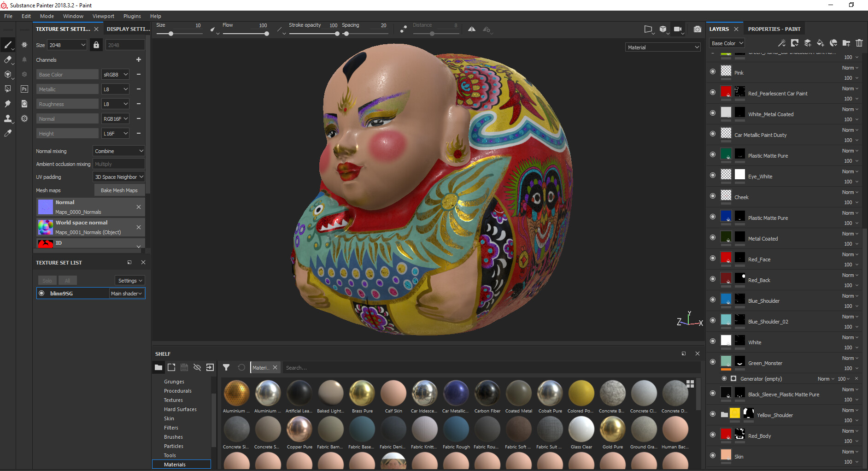Select the Polygon Fill tool

[x=8, y=89]
